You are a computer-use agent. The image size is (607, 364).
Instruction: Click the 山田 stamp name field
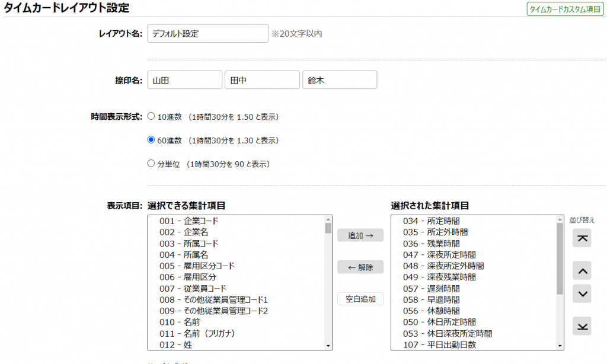184,80
